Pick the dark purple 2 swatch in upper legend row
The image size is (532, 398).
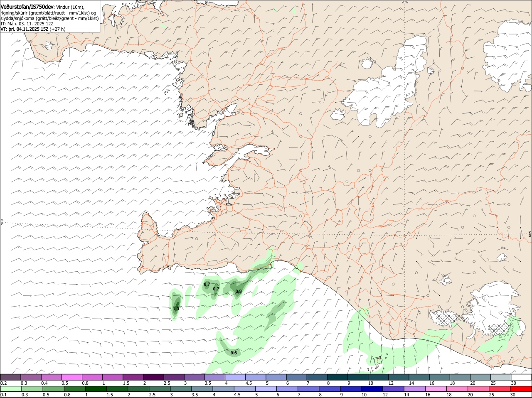pyautogui.click(x=153, y=377)
